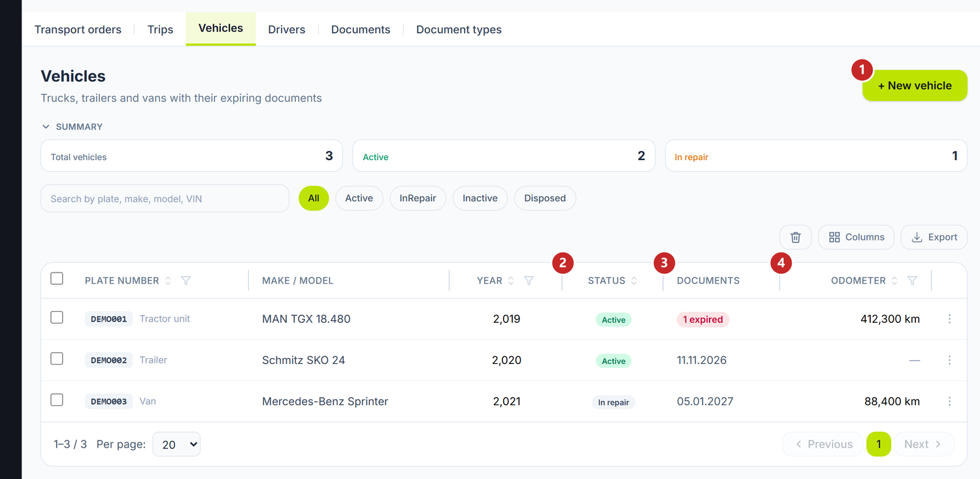Add a new vehicle
Screen dimensions: 980x479
pyautogui.click(x=915, y=86)
